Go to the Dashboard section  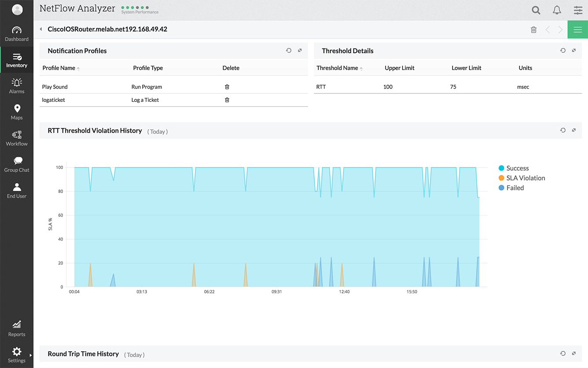coord(17,34)
